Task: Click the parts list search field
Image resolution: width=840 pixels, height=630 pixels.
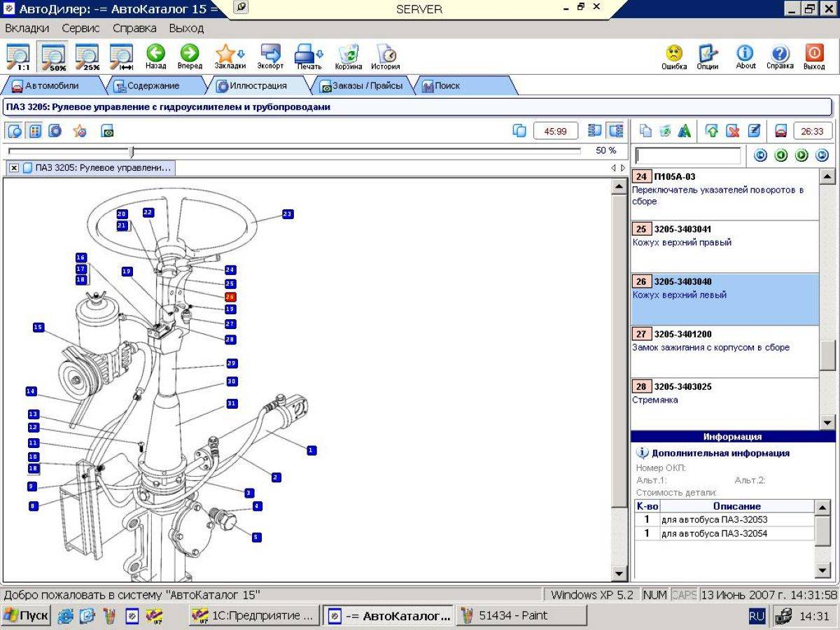Action: (687, 155)
